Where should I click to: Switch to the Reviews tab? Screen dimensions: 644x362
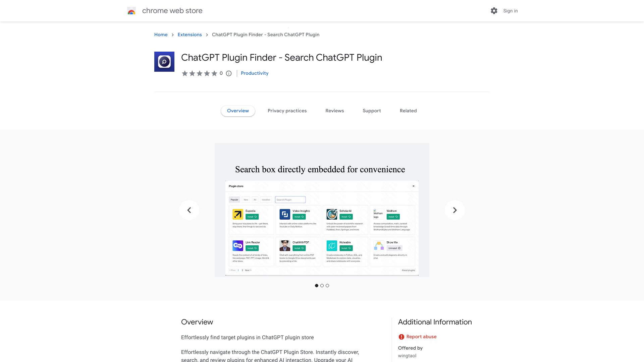(x=334, y=111)
